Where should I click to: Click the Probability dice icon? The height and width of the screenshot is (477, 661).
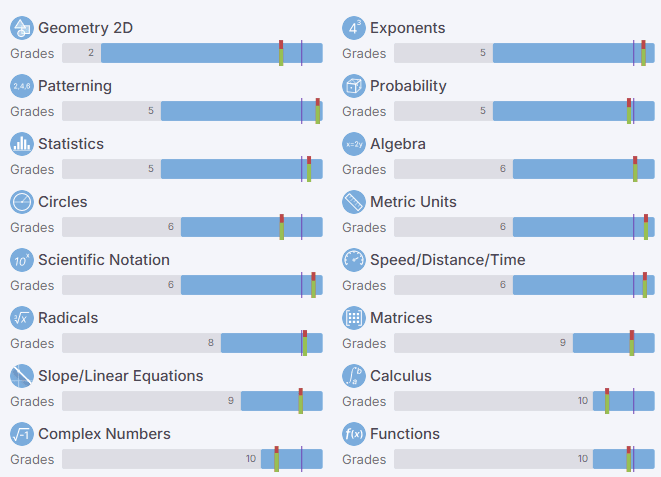click(354, 86)
